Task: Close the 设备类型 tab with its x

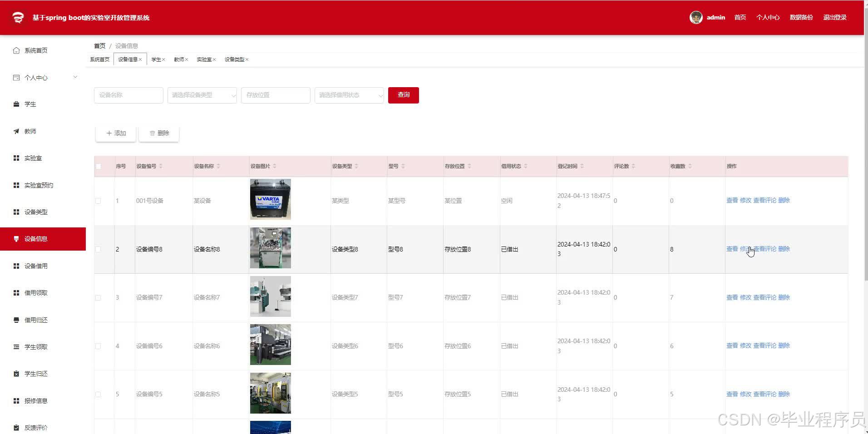Action: coord(247,59)
